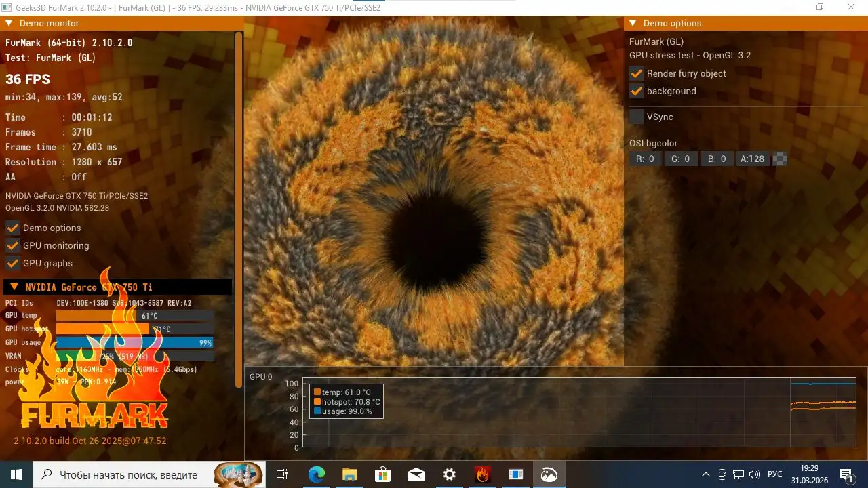868x488 pixels.
Task: Open Mail from the taskbar
Action: 416,474
